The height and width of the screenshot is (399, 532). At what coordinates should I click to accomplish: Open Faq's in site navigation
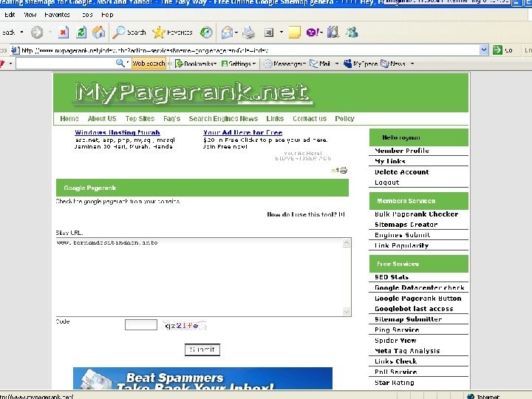point(171,118)
